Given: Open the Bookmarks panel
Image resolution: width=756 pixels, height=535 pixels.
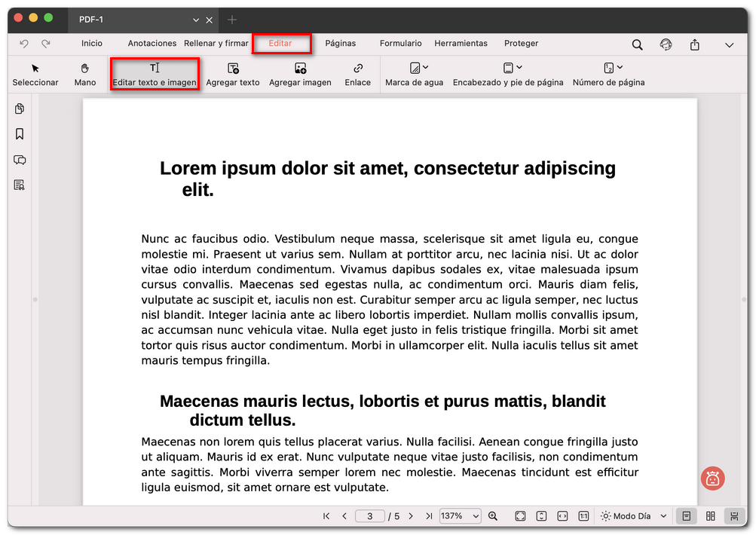Looking at the screenshot, I should 19,134.
